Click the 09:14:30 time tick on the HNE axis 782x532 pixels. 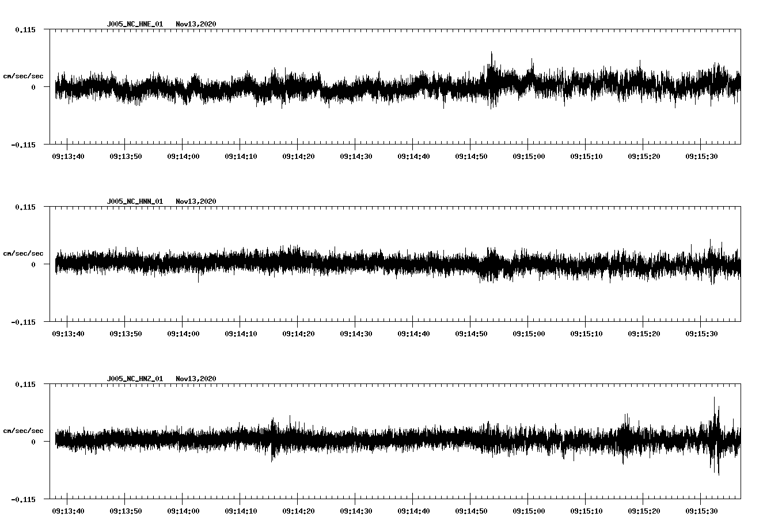357,155
